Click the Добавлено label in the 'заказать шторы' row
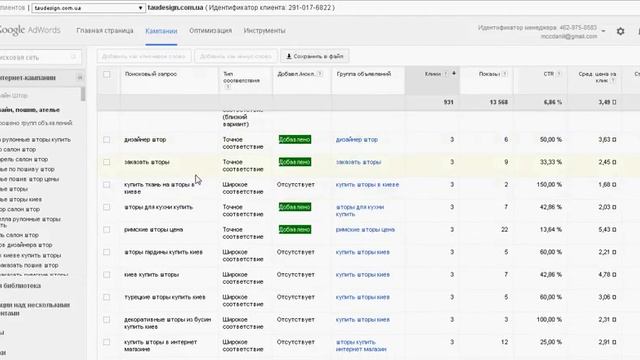Image resolution: width=640 pixels, height=360 pixels. point(295,162)
